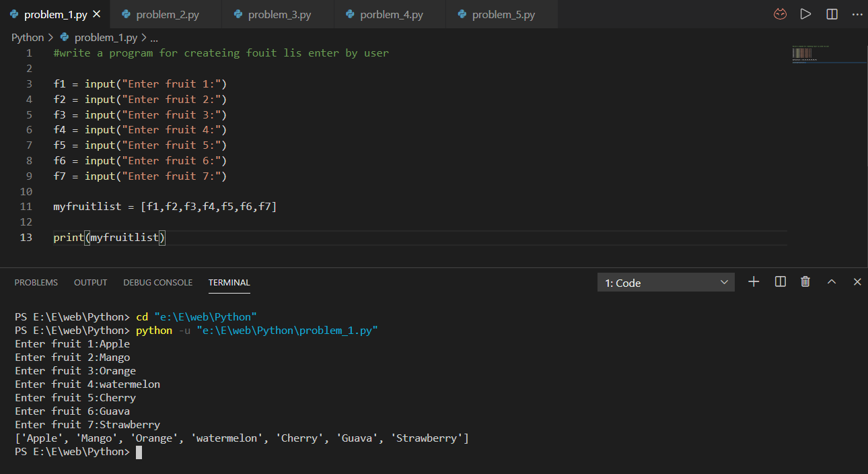The width and height of the screenshot is (868, 474).
Task: Click the Python icon on the problem_2.py tab
Action: pyautogui.click(x=124, y=12)
